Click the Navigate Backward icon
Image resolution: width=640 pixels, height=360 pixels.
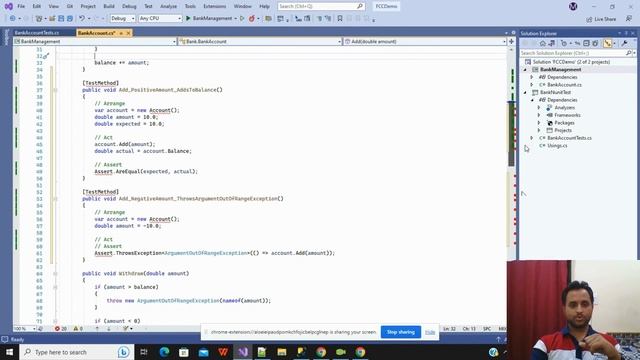(x=13, y=18)
